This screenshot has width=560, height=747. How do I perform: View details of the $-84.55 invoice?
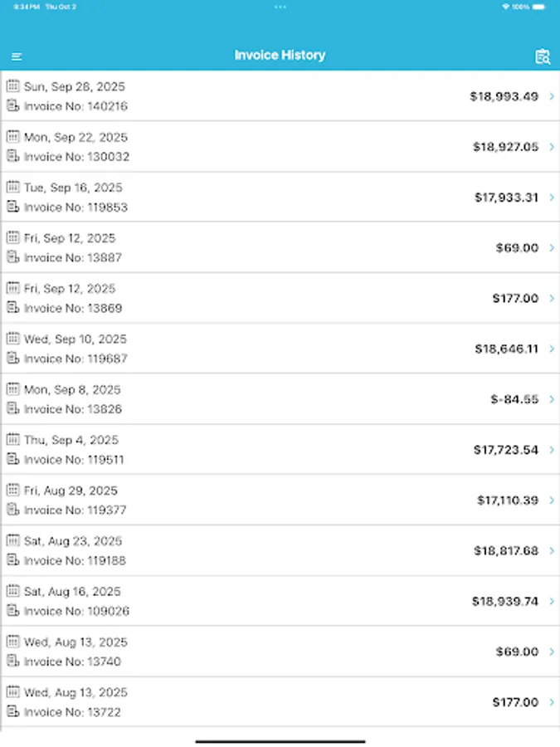point(280,398)
